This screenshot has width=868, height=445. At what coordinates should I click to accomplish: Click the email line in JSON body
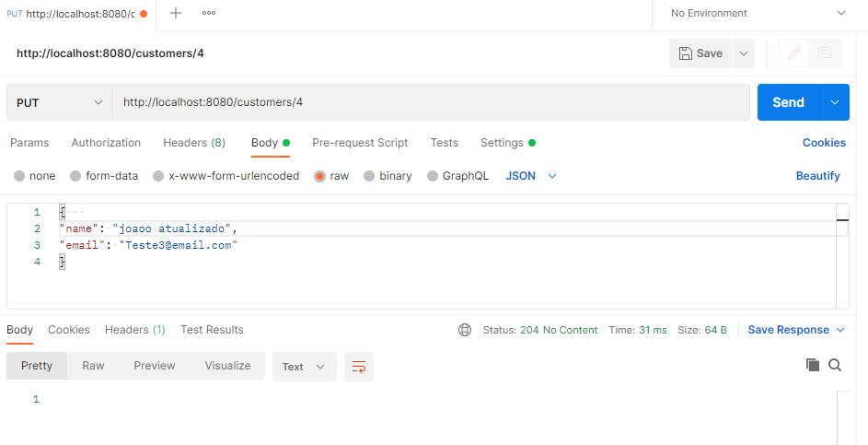[x=148, y=245]
